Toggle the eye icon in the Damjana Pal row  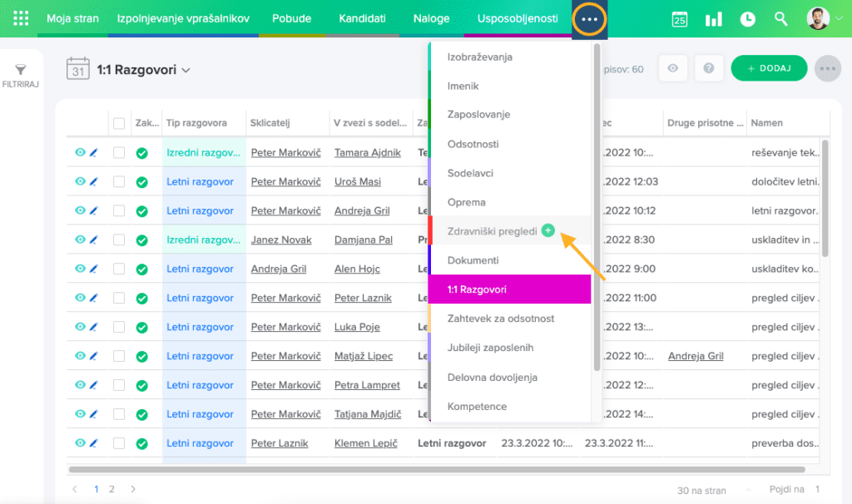click(80, 240)
